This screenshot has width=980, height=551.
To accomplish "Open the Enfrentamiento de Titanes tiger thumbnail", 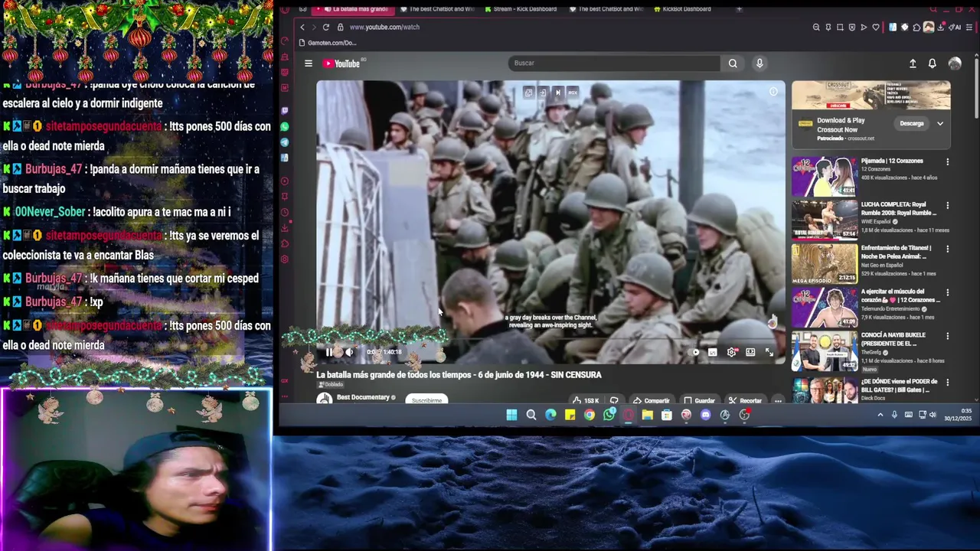I will point(825,263).
